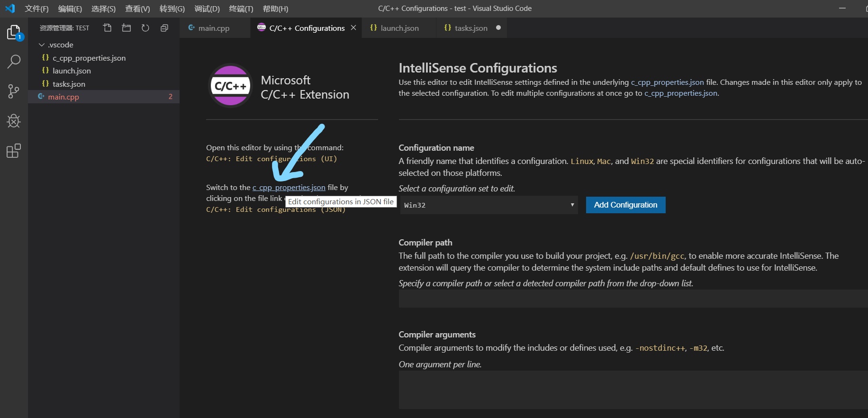
Task: Click the VS Code logo icon
Action: (10, 9)
